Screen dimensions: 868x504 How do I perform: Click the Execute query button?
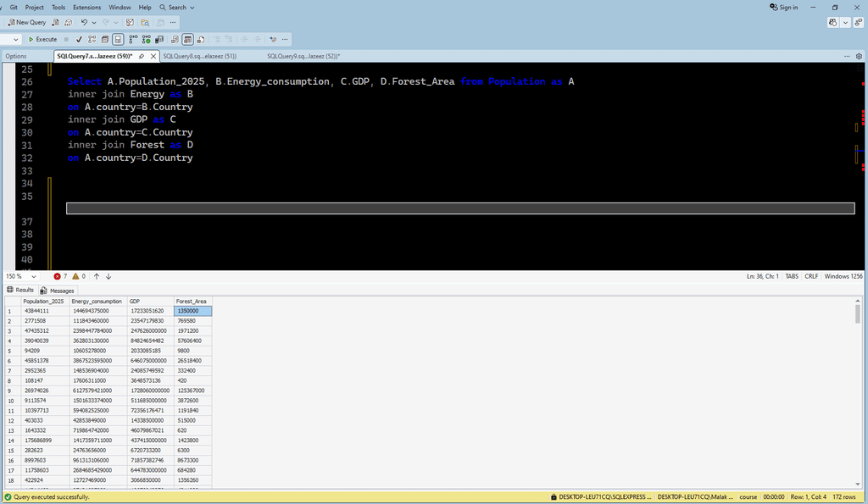pos(43,39)
